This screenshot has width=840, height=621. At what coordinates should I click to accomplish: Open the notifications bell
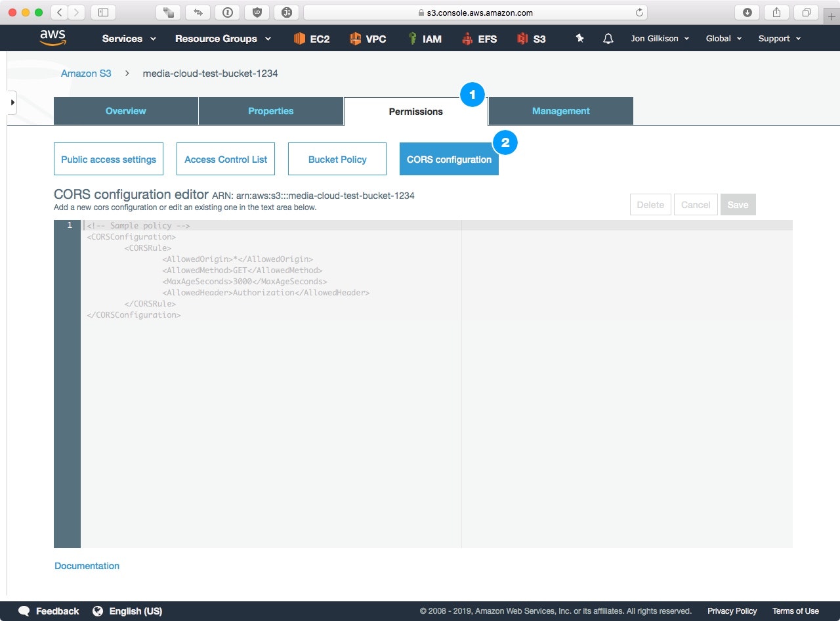[x=608, y=39]
